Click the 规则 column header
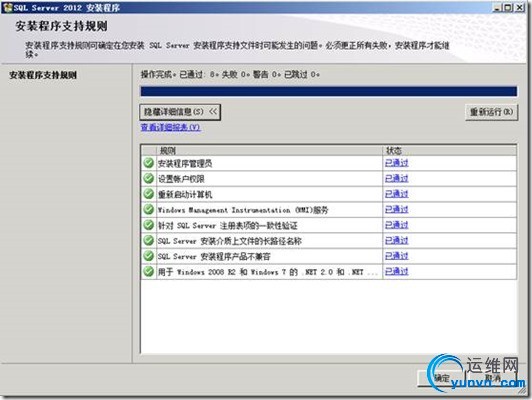The height and width of the screenshot is (400, 532). 269,150
